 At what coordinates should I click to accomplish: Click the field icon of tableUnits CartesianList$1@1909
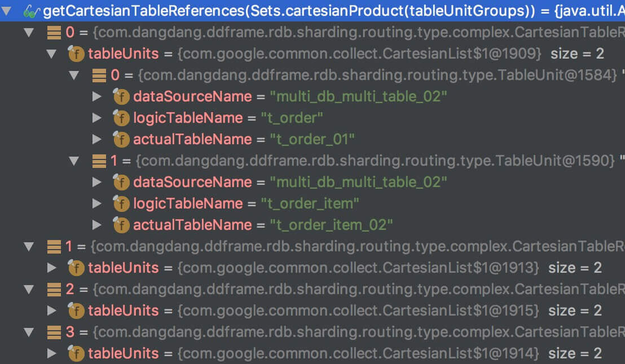(x=76, y=54)
